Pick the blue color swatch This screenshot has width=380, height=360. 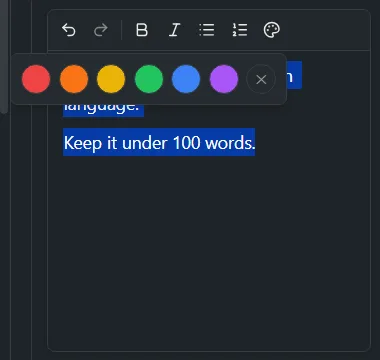[x=186, y=79]
